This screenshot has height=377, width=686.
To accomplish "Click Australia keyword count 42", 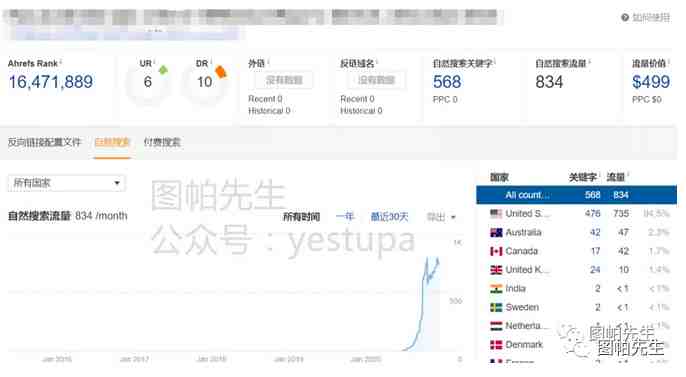I will tap(595, 233).
